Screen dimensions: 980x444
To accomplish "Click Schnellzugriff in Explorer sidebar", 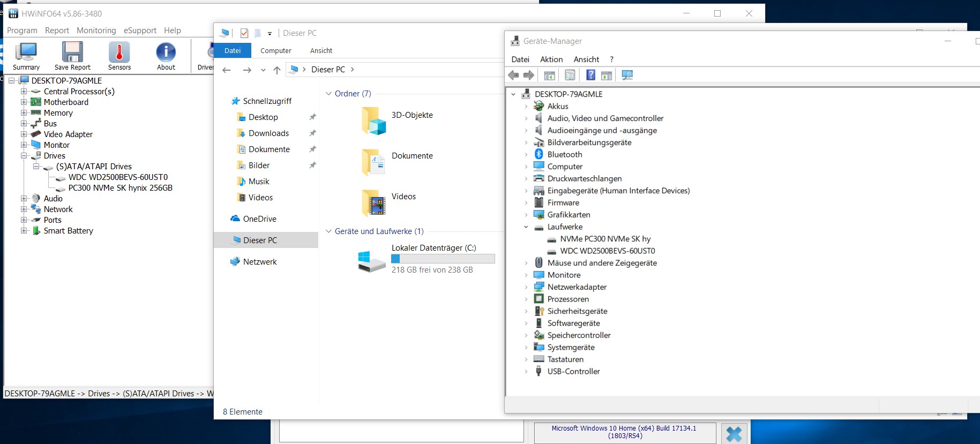I will pos(267,101).
